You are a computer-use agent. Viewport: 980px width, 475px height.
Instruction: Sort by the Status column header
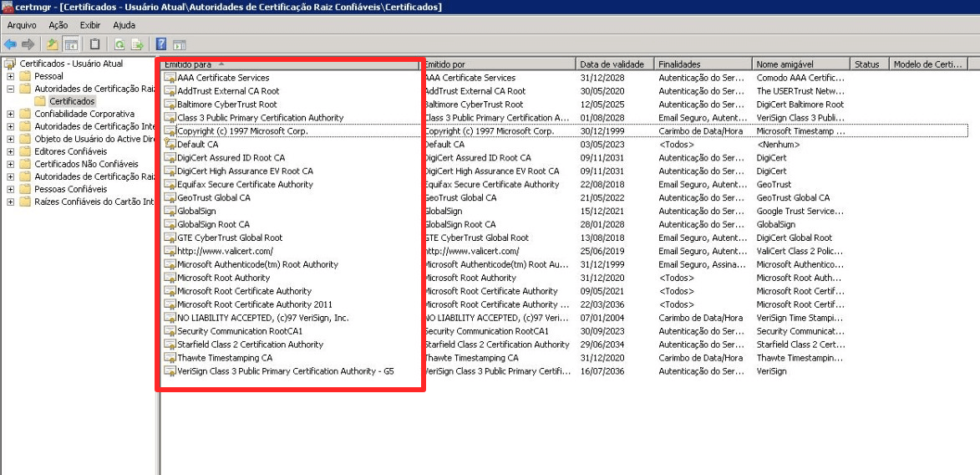click(870, 64)
